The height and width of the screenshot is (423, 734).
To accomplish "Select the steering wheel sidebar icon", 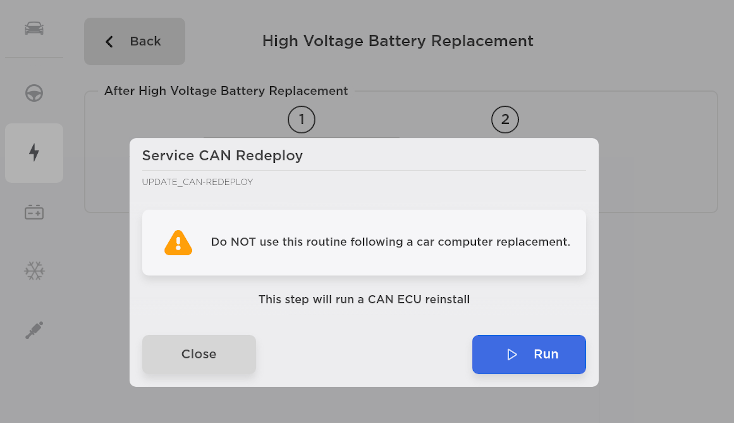I will click(x=34, y=93).
